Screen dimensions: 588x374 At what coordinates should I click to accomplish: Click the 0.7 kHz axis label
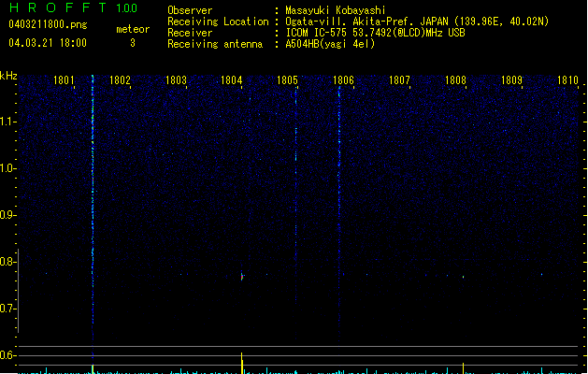tap(7, 309)
